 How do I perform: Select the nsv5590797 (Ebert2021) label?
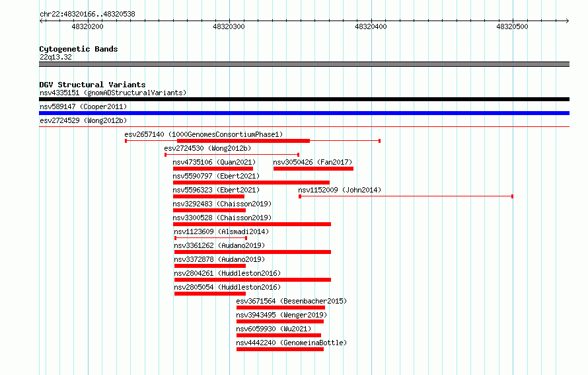(216, 176)
